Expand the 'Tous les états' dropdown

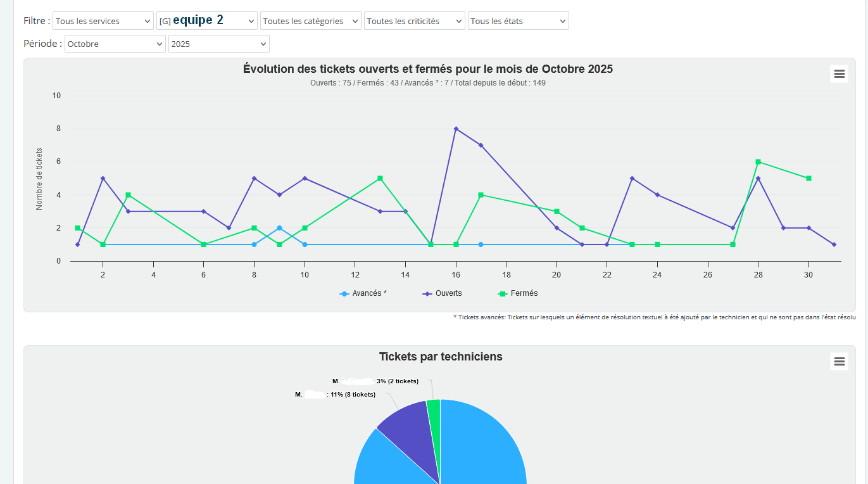point(518,21)
